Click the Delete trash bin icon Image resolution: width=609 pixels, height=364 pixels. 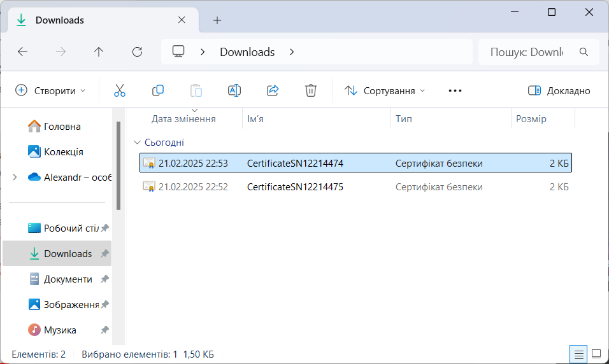pos(311,90)
